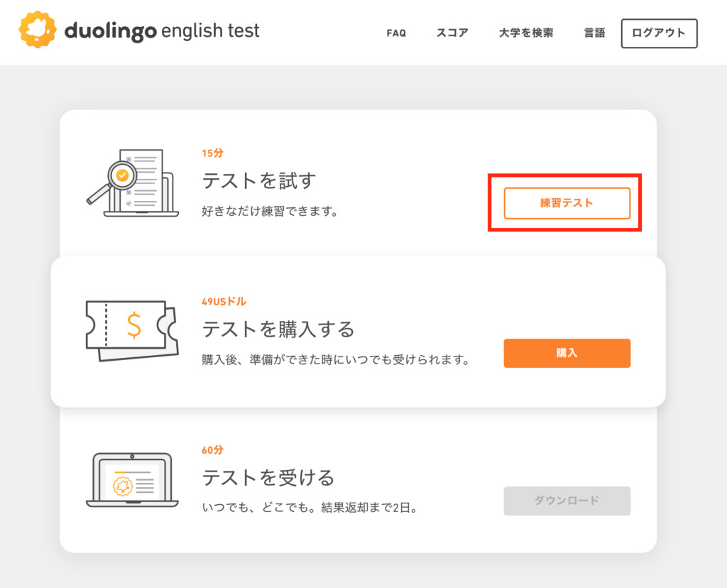Click the orange checkmark inside the magnifier

click(x=122, y=175)
